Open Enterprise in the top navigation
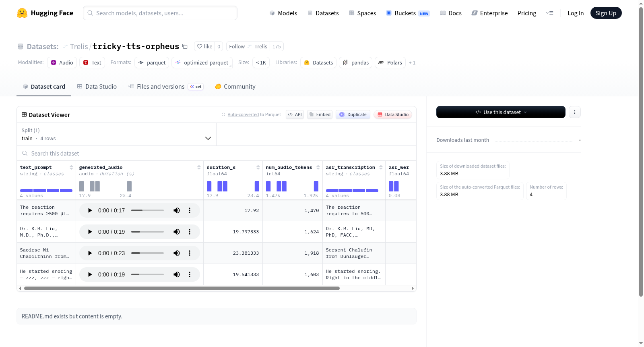The width and height of the screenshot is (644, 347). tap(489, 13)
